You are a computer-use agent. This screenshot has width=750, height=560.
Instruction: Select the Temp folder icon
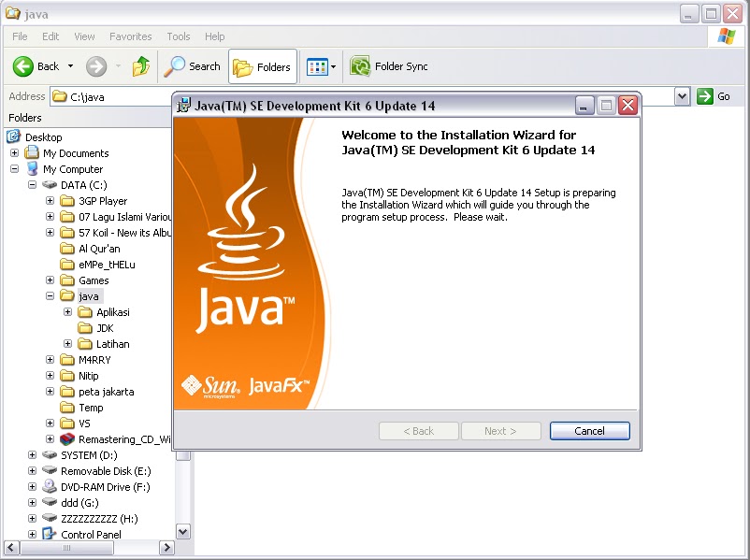tap(67, 408)
